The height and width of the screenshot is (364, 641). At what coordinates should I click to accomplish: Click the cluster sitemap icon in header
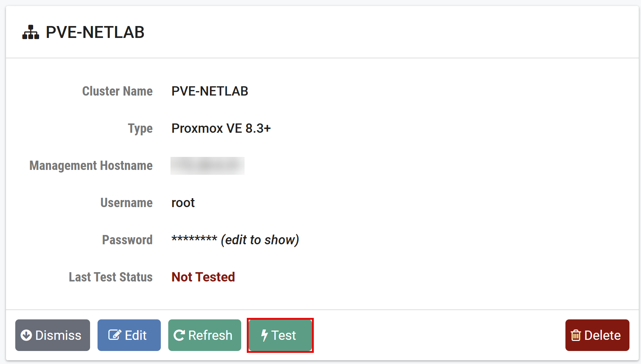coord(31,32)
